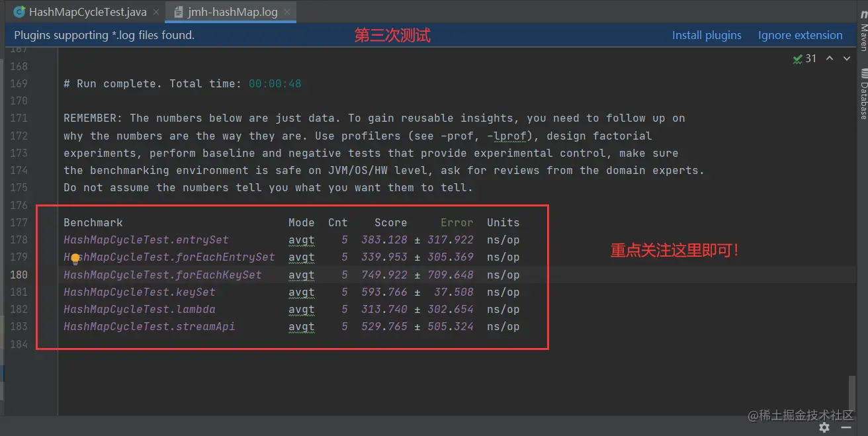Viewport: 868px width, 436px height.
Task: Click 'HashMapCycleTest.forEachEntrySet' benchmark name
Action: click(169, 257)
